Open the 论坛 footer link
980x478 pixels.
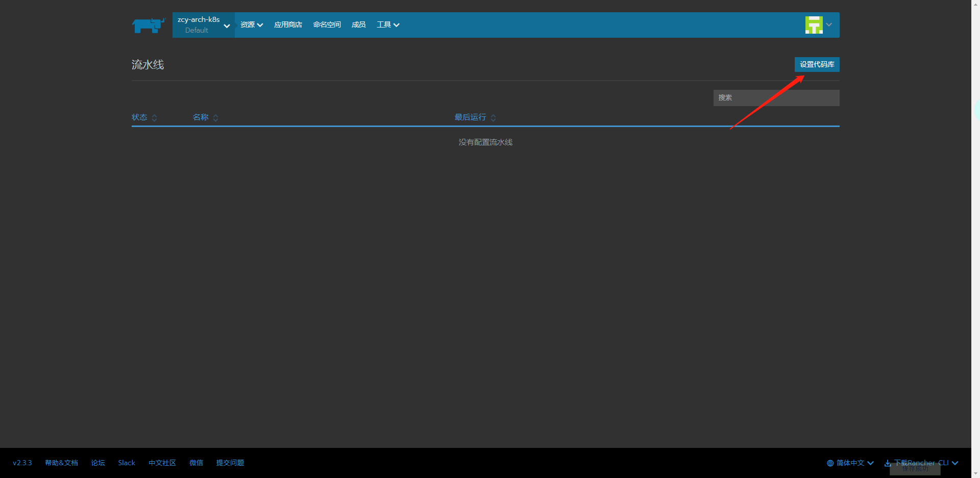tap(98, 463)
